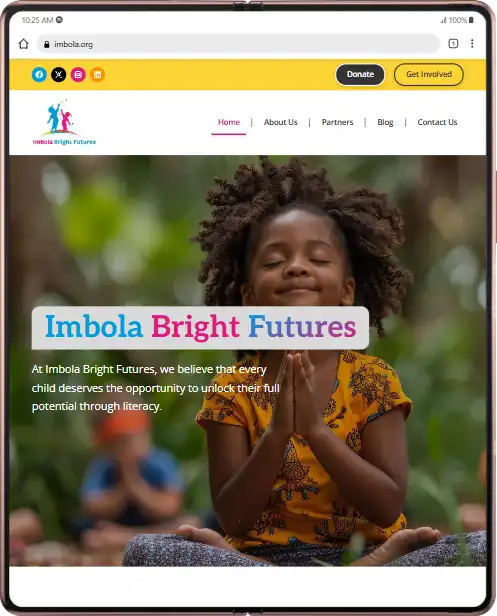Open the pink Instagram social icon
The width and height of the screenshot is (497, 616).
coord(78,74)
